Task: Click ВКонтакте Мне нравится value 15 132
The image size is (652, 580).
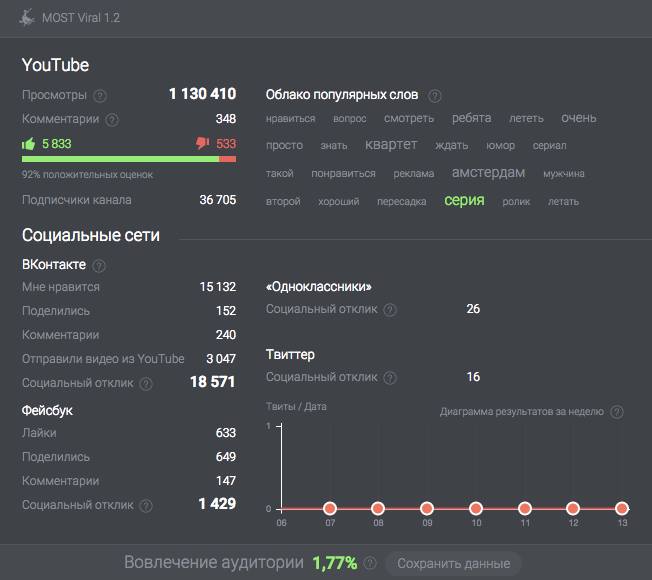Action: pyautogui.click(x=217, y=287)
